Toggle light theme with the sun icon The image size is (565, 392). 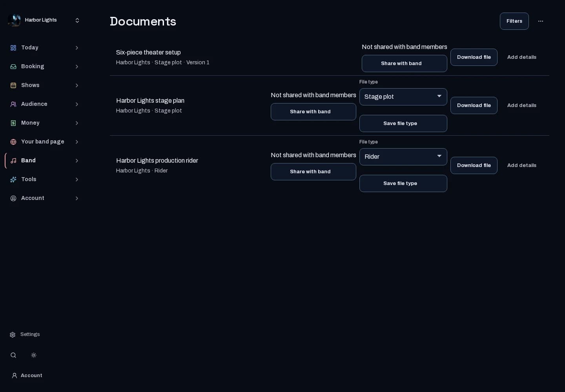(34, 355)
